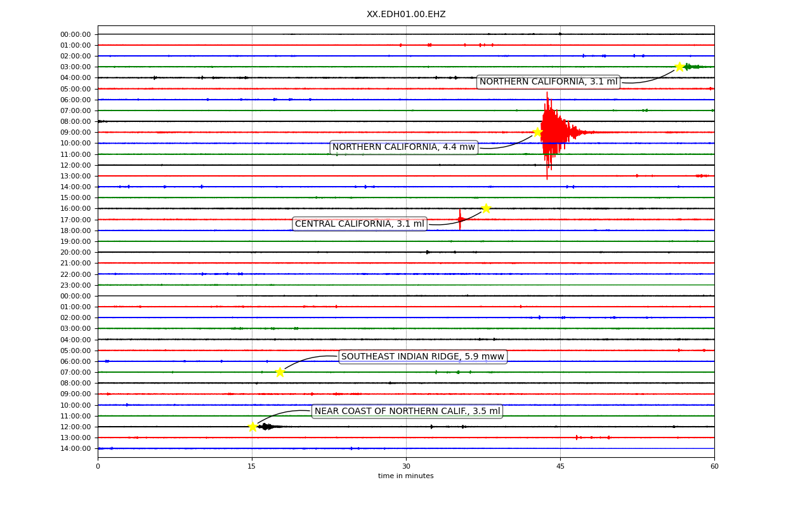Click the black waveform burst on bottom 12:00:00 trace
Image resolution: width=812 pixels, height=508 pixels.
click(x=266, y=427)
